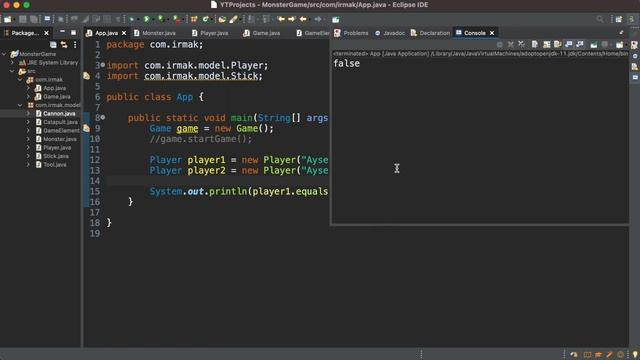Collapse All in Package Explorer

click(53, 44)
